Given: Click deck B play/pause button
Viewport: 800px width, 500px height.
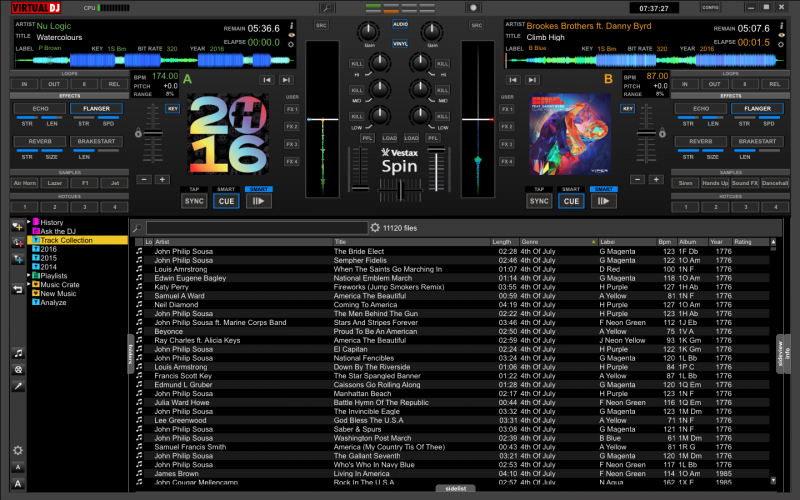Looking at the screenshot, I should 603,201.
